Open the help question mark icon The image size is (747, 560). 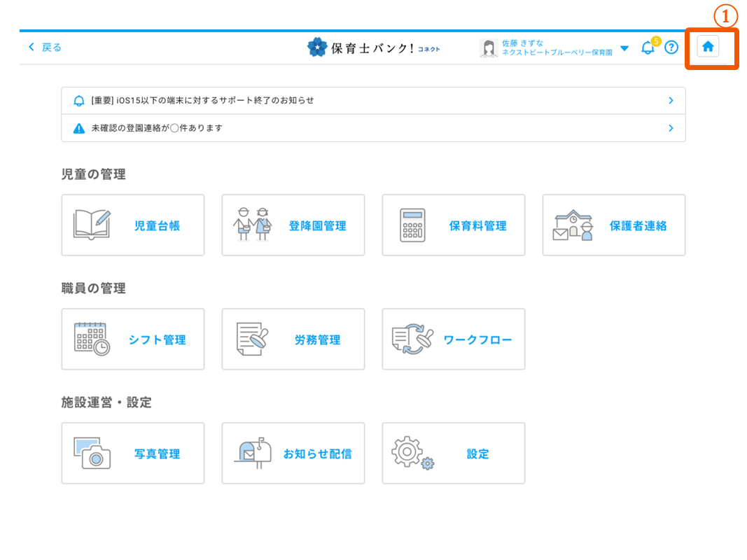pyautogui.click(x=671, y=47)
